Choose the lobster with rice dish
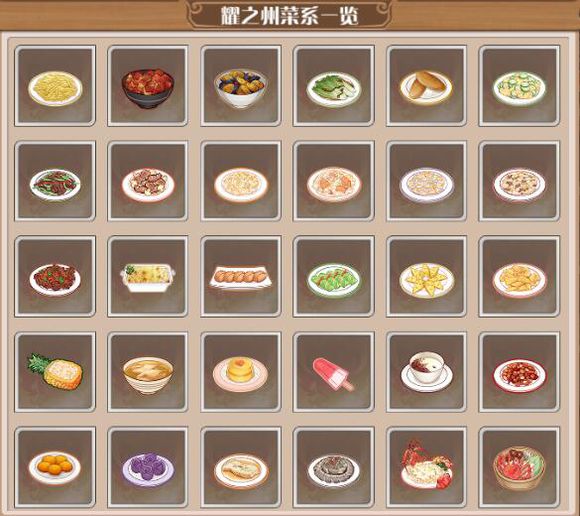The image size is (580, 516). (426, 467)
